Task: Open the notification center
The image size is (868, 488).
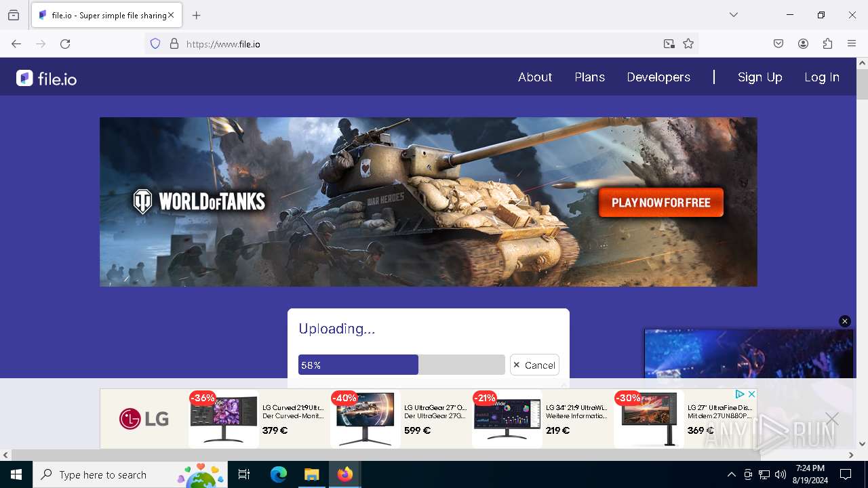Action: point(846,474)
